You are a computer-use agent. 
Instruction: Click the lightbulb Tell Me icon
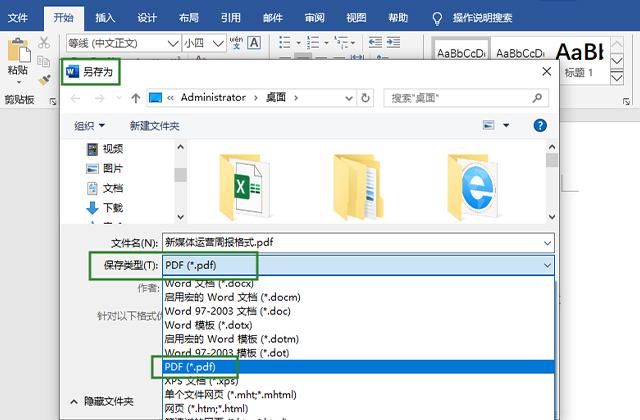[437, 18]
